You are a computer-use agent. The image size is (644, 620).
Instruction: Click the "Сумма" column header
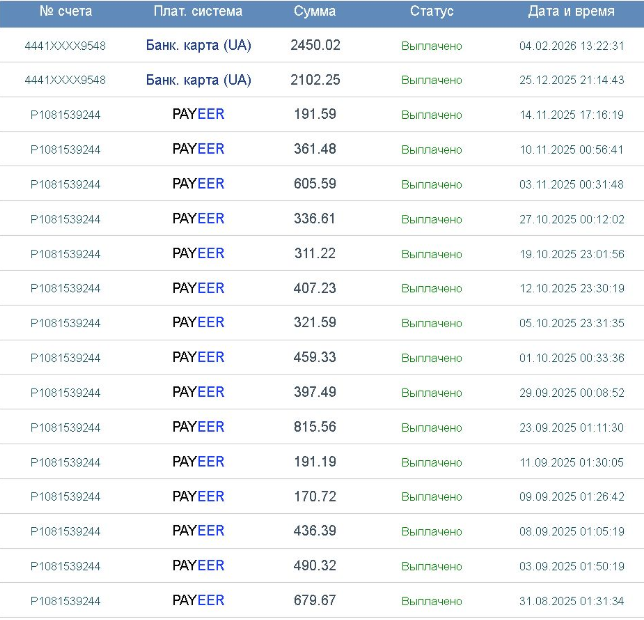pyautogui.click(x=315, y=12)
